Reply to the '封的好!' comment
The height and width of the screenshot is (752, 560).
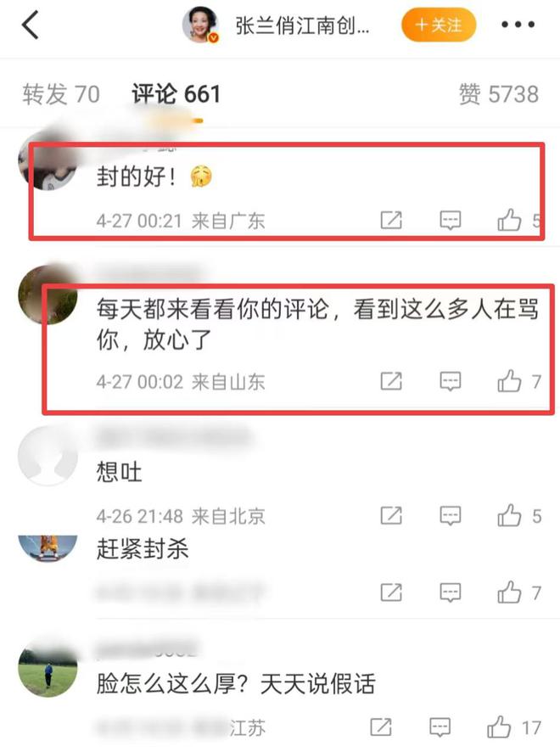pyautogui.click(x=451, y=221)
